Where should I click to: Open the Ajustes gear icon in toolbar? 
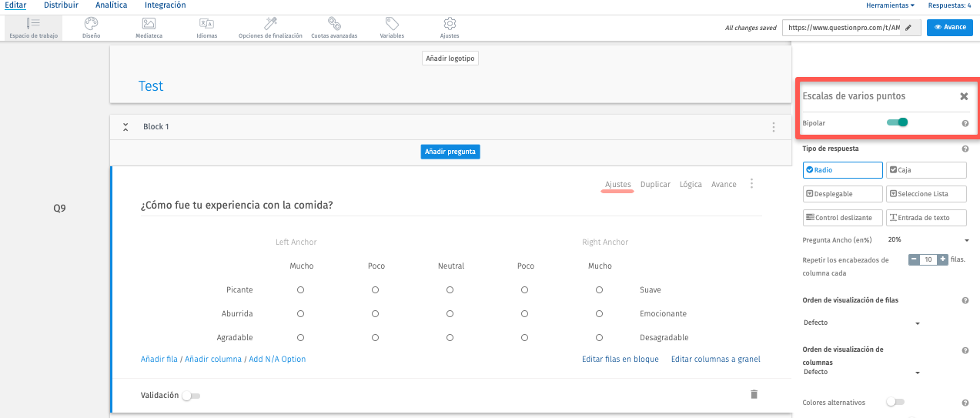[450, 24]
